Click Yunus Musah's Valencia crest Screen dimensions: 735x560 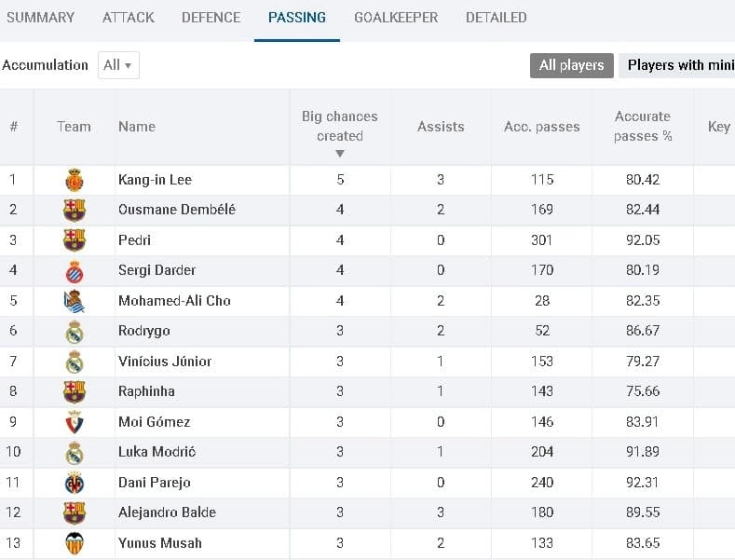point(75,543)
